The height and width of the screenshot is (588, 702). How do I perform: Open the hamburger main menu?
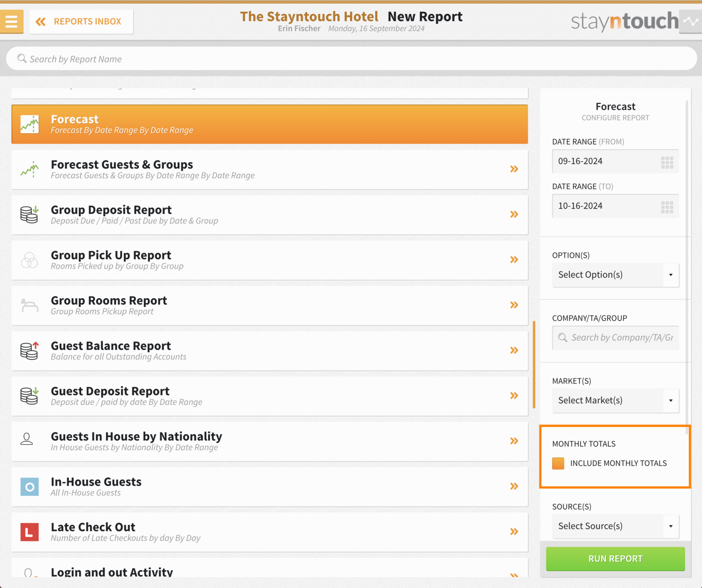coord(12,21)
